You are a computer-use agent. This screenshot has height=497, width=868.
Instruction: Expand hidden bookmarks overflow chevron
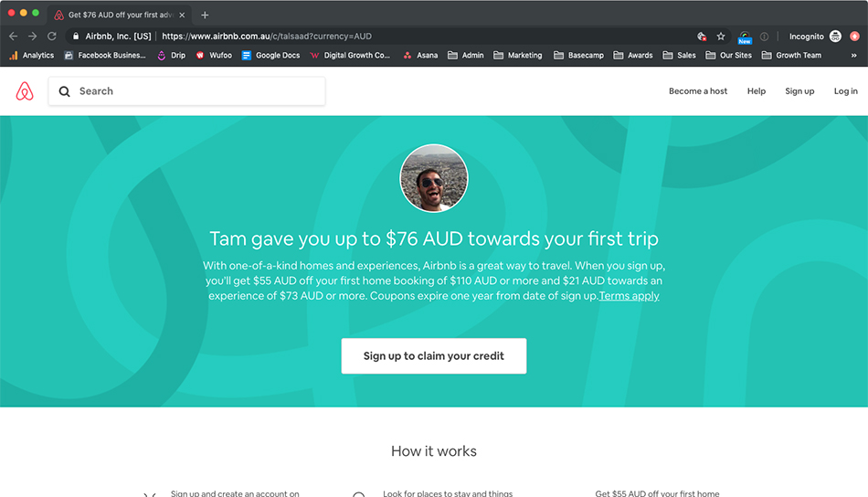[x=853, y=56]
